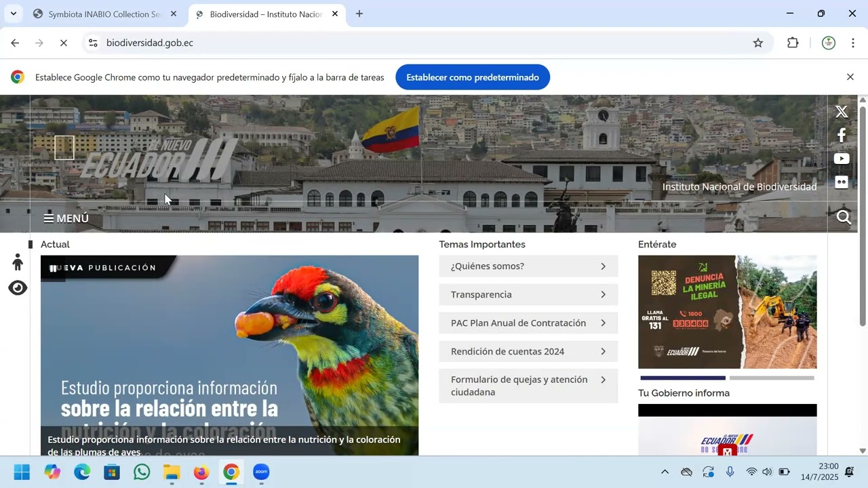Image resolution: width=868 pixels, height=488 pixels.
Task: Select the first Entérate slider indicator
Action: click(683, 378)
